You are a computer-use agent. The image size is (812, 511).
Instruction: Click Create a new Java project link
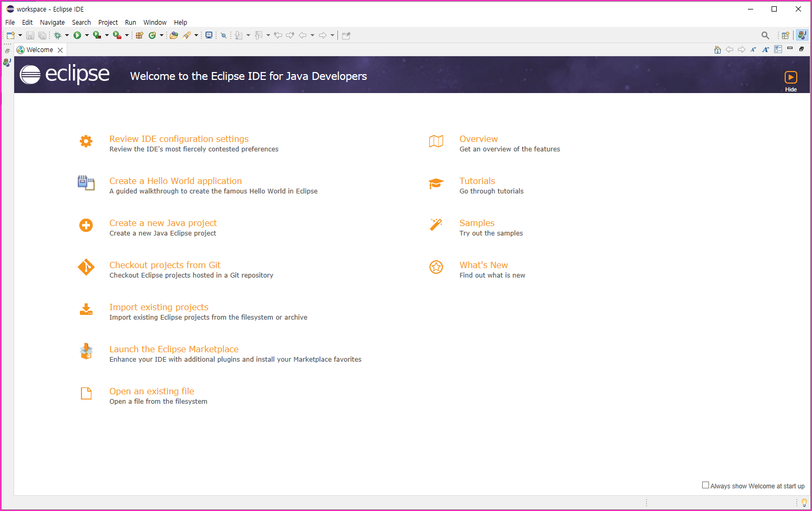(163, 223)
